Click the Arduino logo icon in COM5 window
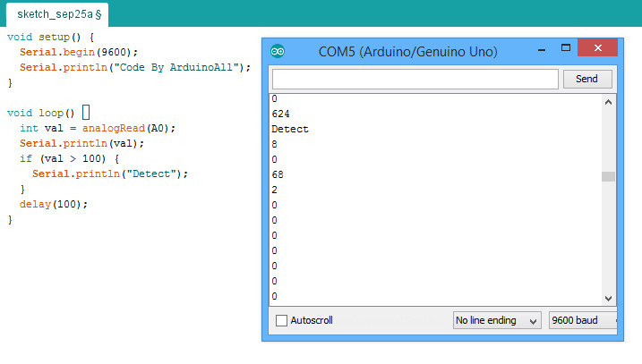The height and width of the screenshot is (364, 642). pos(278,52)
